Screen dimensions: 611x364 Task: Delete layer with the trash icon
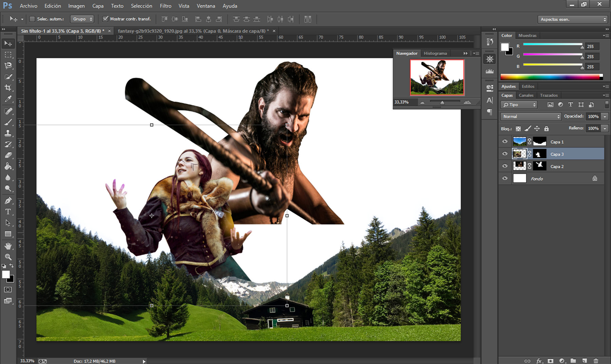596,361
